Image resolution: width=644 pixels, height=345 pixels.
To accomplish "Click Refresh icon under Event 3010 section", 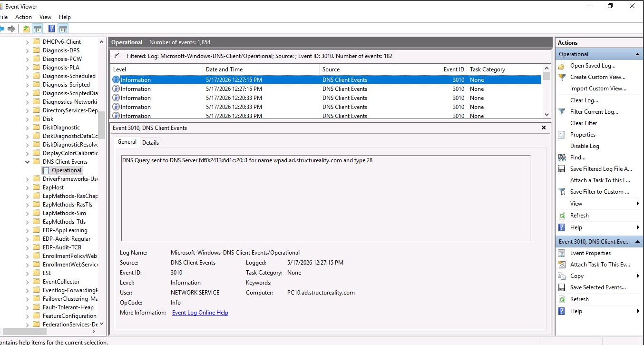I will 562,299.
